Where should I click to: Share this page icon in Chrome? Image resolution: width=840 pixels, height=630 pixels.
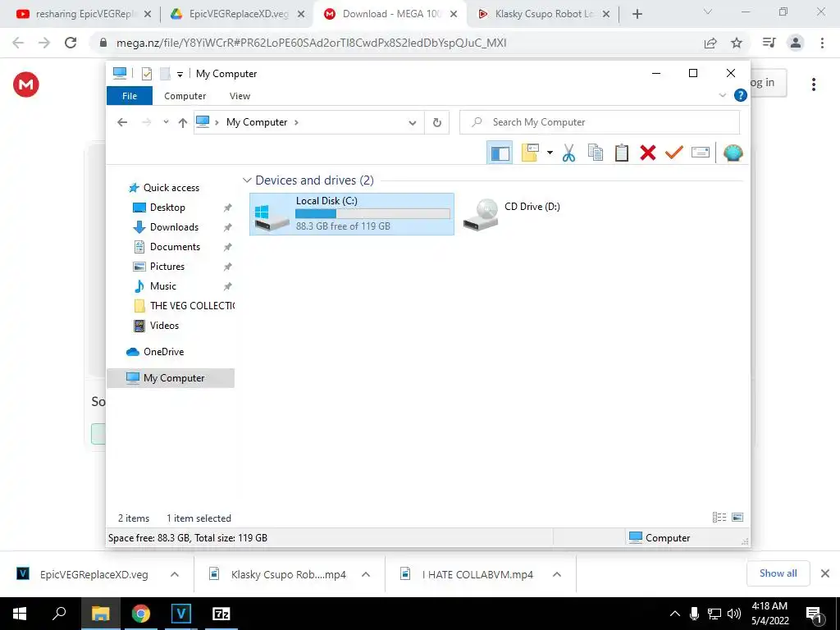[x=710, y=43]
